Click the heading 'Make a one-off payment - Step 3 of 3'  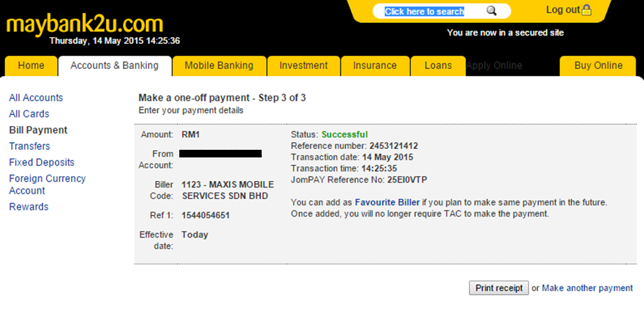[222, 98]
